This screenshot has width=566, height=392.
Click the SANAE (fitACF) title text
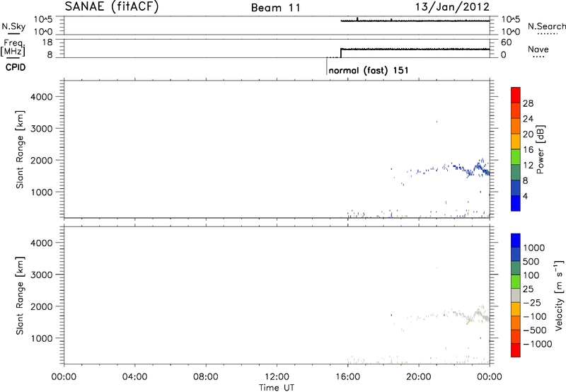click(x=112, y=7)
